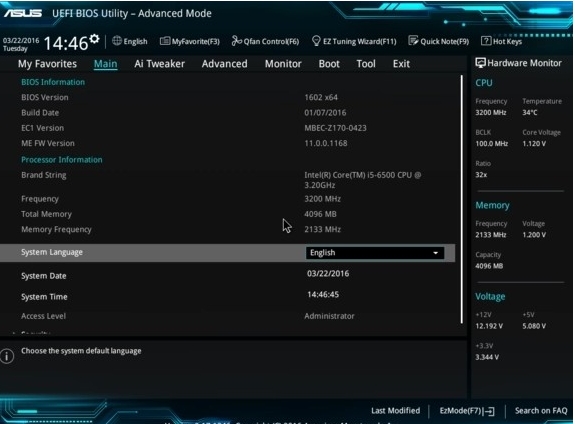This screenshot has width=577, height=424.
Task: Click the EC1 Version value MBEC-Z170-0423
Action: (x=335, y=128)
